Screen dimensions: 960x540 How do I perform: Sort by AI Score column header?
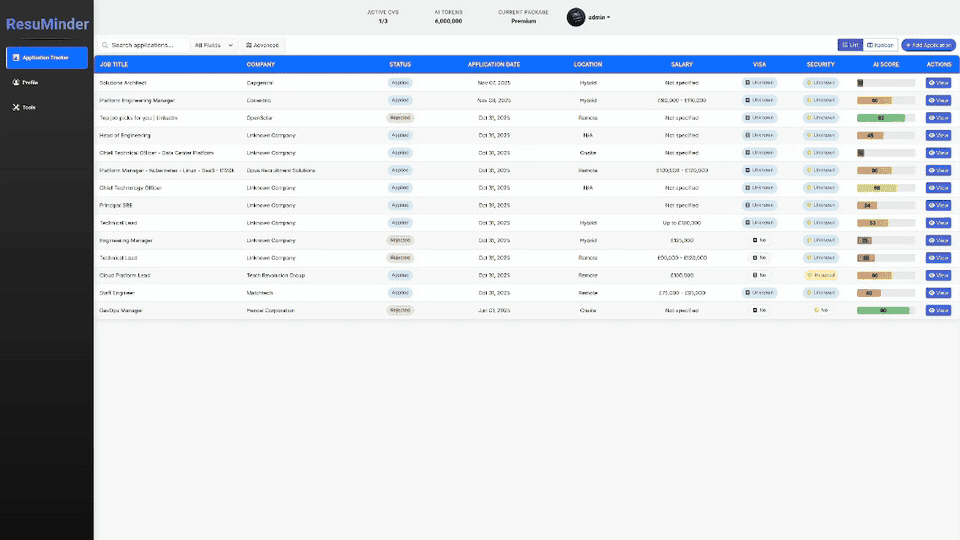[x=885, y=64]
